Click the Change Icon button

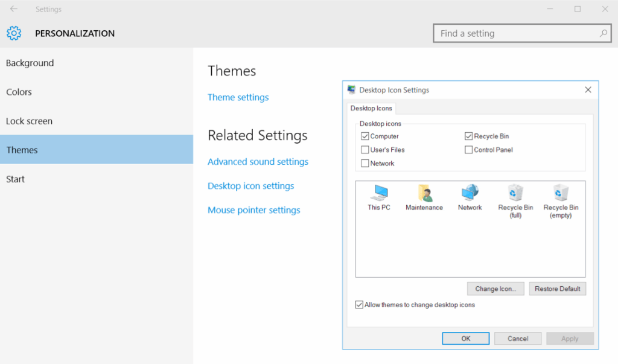495,289
